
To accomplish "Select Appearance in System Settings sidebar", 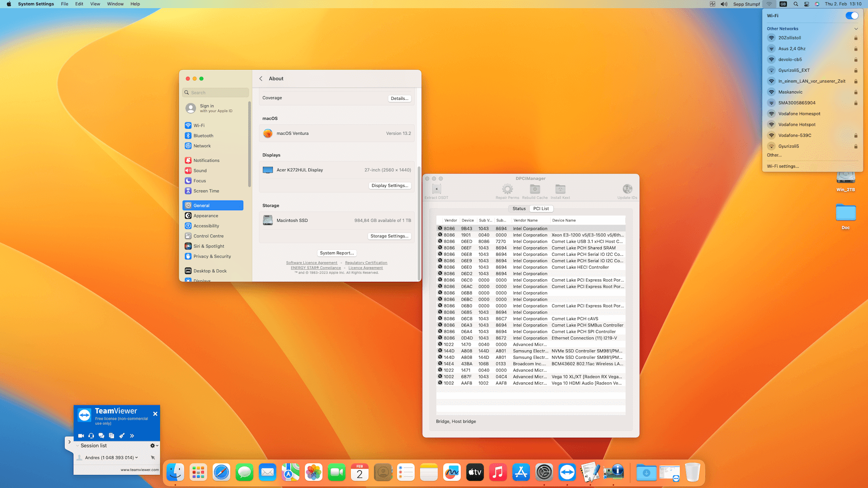I will pos(206,216).
